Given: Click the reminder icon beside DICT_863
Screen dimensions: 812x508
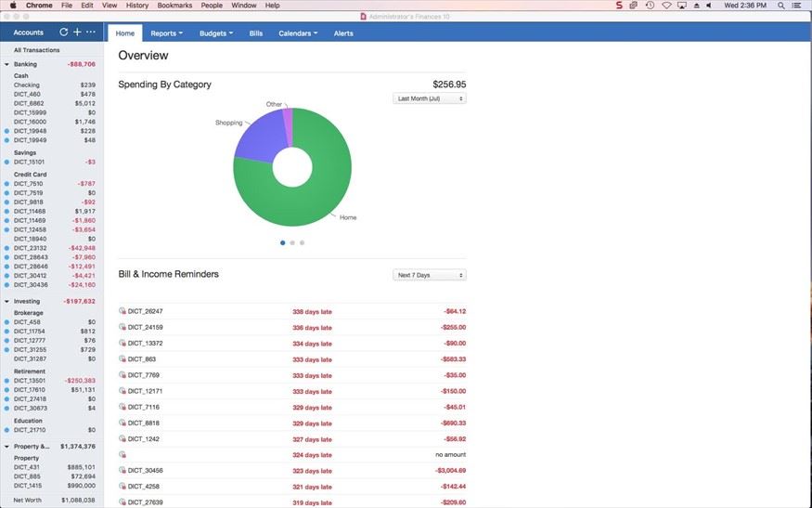Looking at the screenshot, I should (122, 358).
